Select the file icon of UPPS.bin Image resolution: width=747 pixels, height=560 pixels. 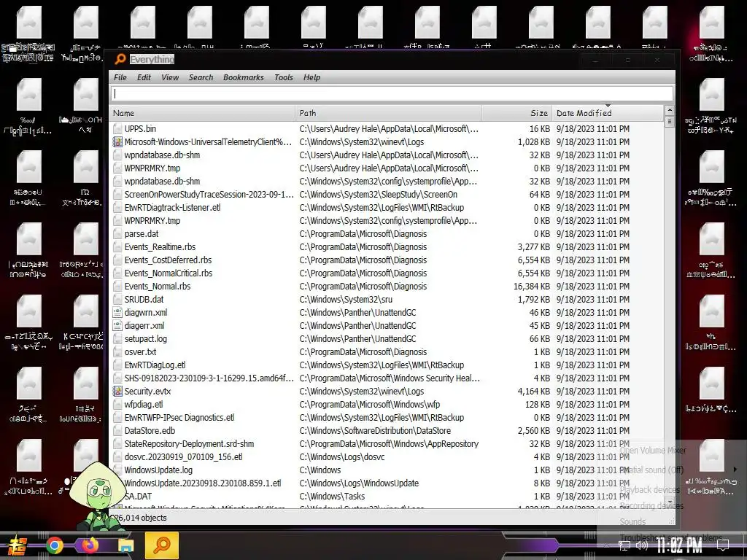(x=117, y=128)
